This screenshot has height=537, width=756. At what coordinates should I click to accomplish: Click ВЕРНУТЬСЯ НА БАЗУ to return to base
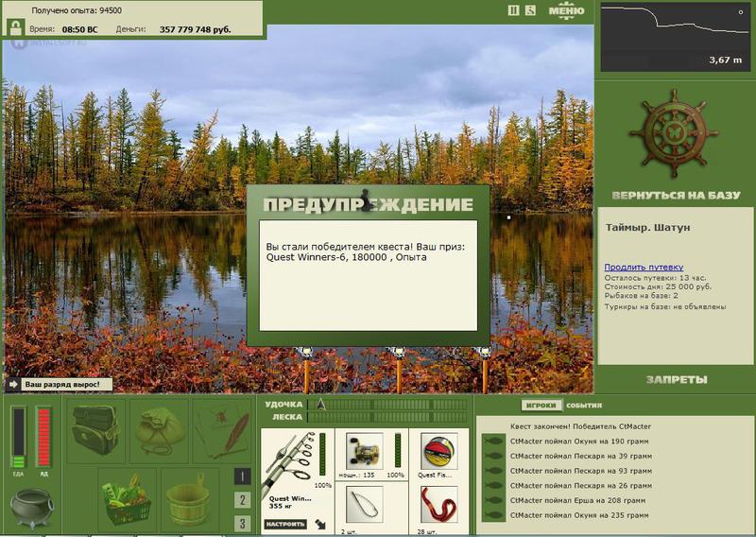point(676,196)
